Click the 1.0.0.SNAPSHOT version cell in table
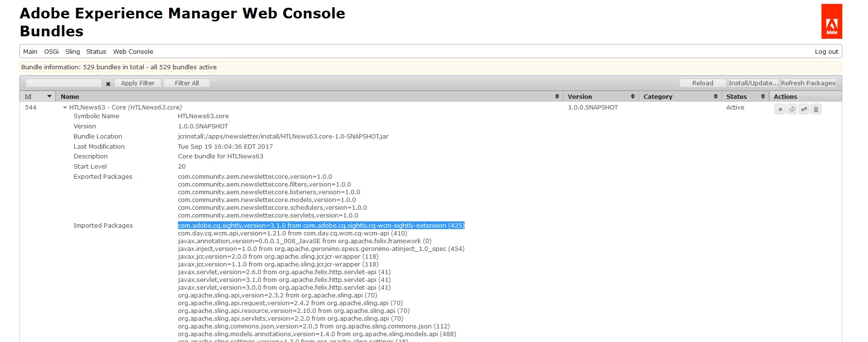Screen dimensions: 868x342 tap(593, 108)
